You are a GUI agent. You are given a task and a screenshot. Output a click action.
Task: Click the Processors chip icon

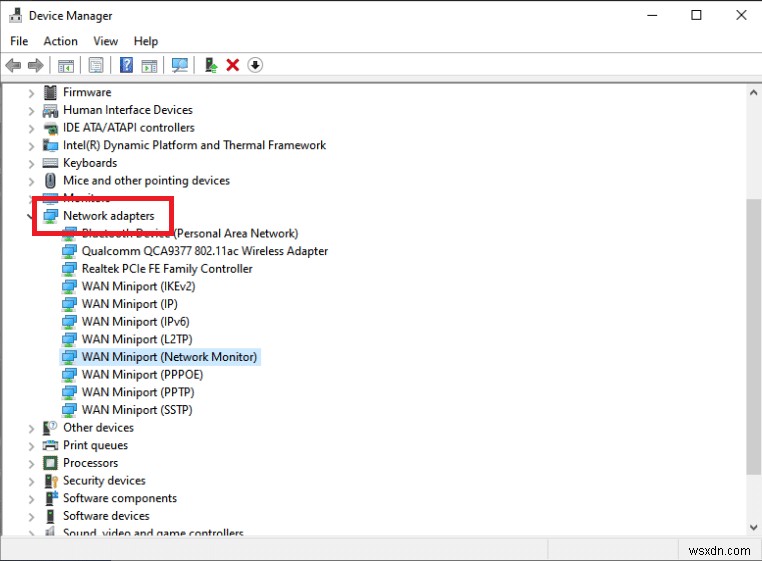50,463
